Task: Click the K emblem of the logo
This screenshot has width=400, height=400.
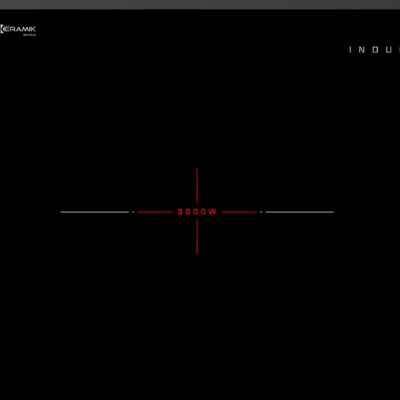Action: [1, 29]
